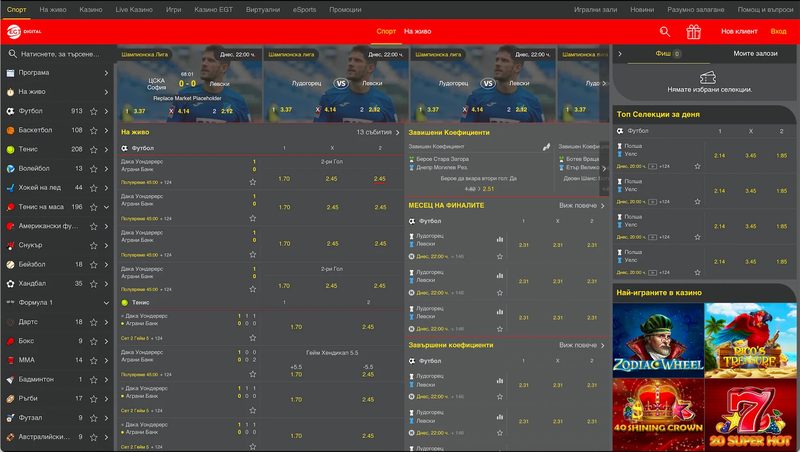Open stats chart icon for first Лудогорец–Левски match
The height and width of the screenshot is (452, 800).
coord(499,239)
